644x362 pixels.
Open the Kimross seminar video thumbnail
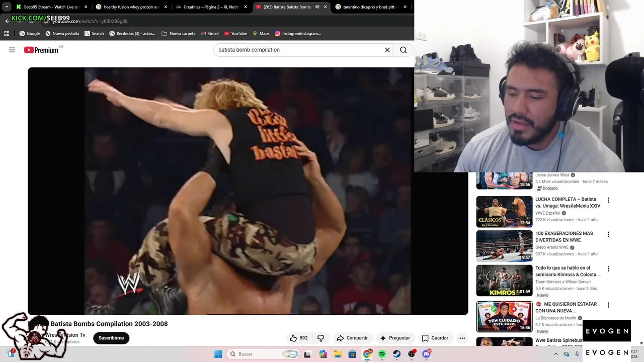coord(504,281)
